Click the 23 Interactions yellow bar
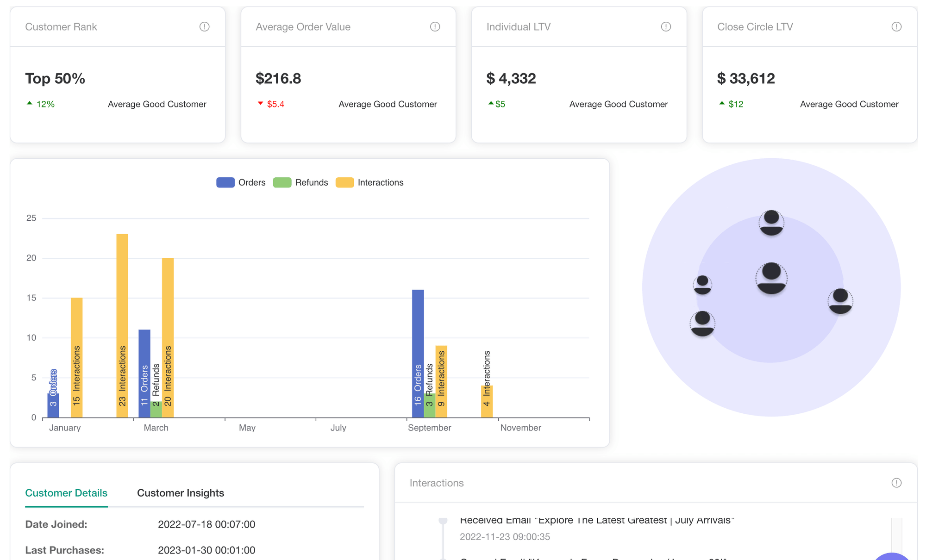 122,324
